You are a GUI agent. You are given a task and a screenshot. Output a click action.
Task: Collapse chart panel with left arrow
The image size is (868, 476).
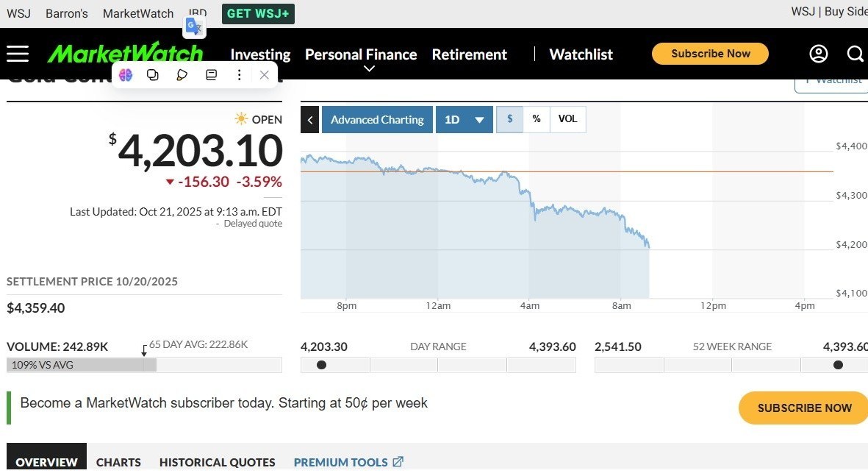click(x=310, y=120)
